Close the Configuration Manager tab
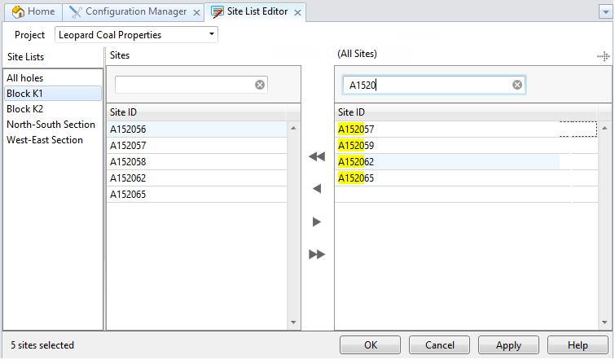Viewport: 615px width, 364px height. pyautogui.click(x=196, y=12)
